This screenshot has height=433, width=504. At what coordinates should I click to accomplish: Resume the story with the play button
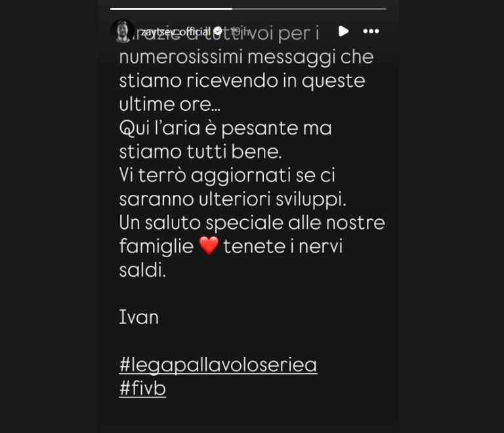point(343,31)
